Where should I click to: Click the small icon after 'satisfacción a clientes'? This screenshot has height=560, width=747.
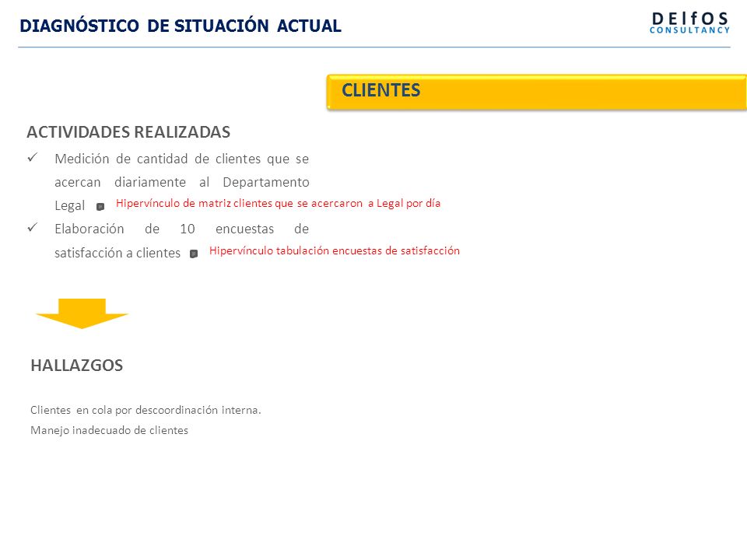pyautogui.click(x=194, y=254)
